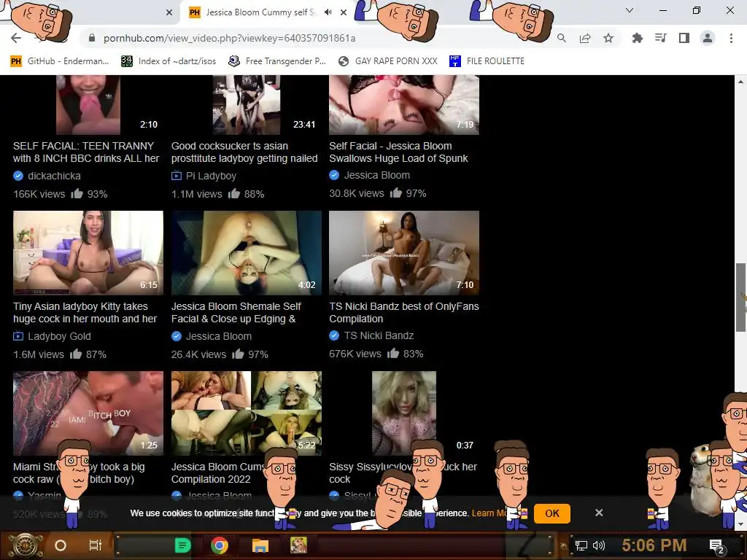Click the verified badge beside TS Nicki Bandz
Image resolution: width=747 pixels, height=560 pixels.
coord(334,335)
